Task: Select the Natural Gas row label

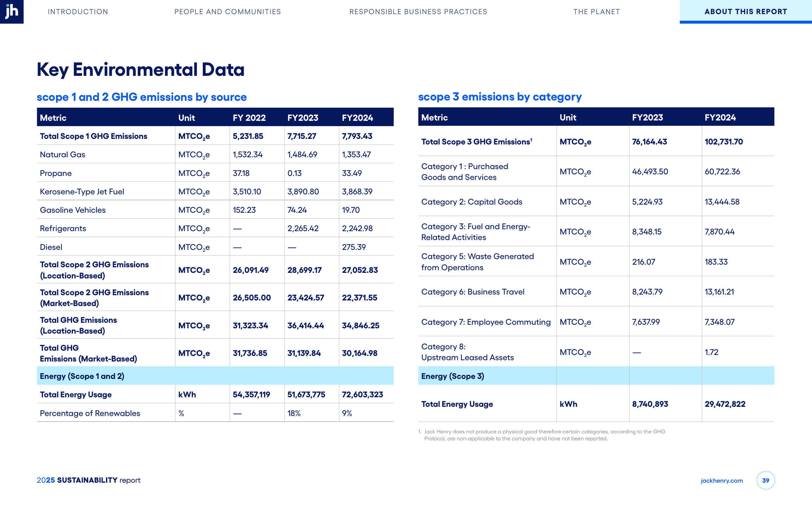Action: (x=62, y=154)
